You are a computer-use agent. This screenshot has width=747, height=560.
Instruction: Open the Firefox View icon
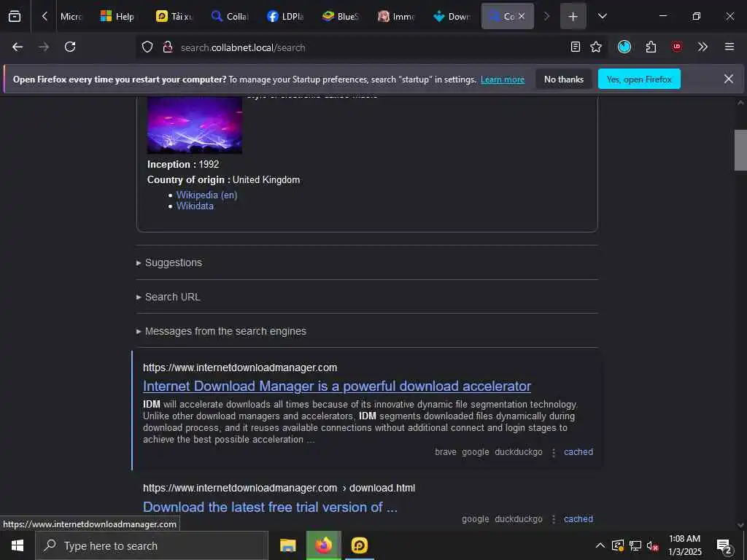coord(15,16)
